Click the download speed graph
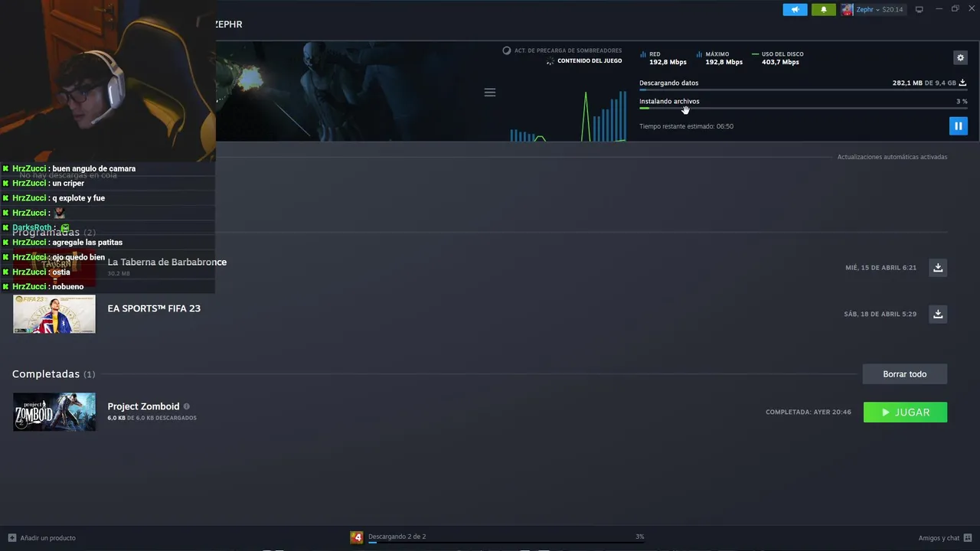The height and width of the screenshot is (551, 980). pos(568,116)
